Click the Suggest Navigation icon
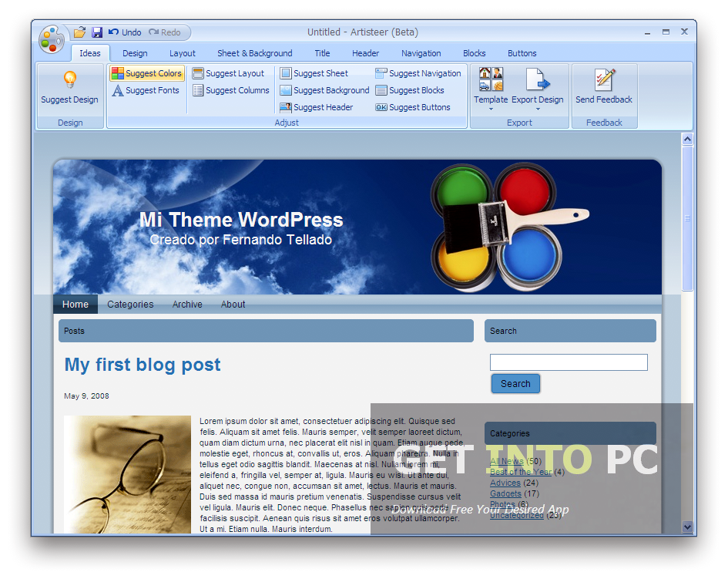 [x=381, y=73]
